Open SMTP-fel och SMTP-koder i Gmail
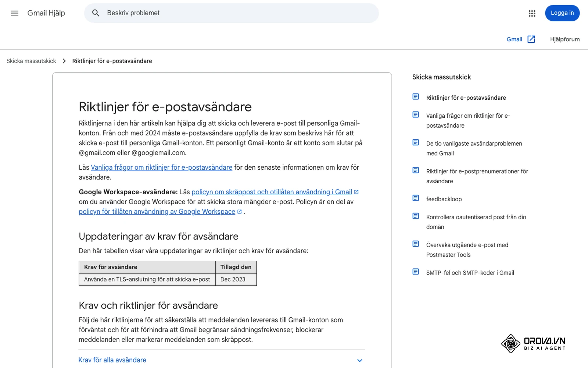 coord(470,273)
